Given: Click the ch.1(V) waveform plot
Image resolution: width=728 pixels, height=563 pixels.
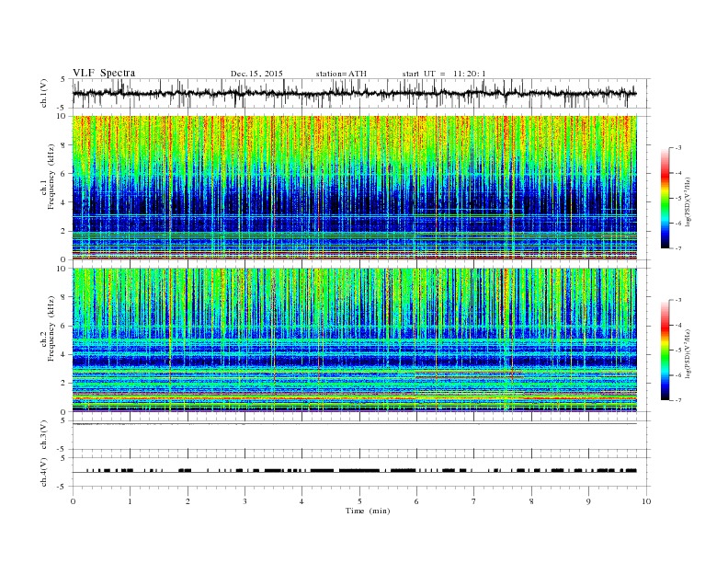Looking at the screenshot, I should point(361,93).
